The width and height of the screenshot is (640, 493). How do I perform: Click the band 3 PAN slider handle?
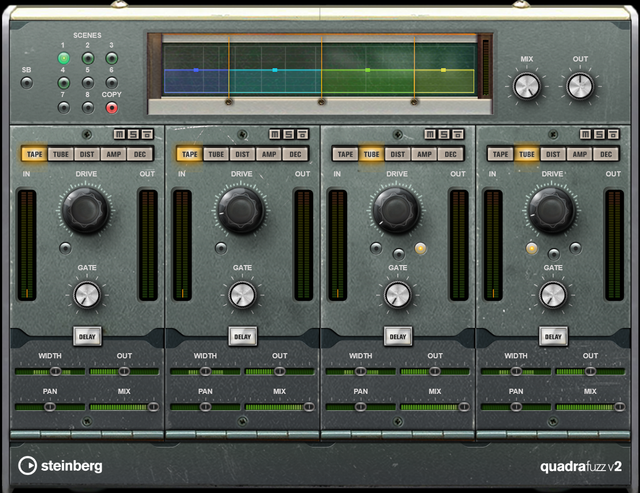click(360, 407)
